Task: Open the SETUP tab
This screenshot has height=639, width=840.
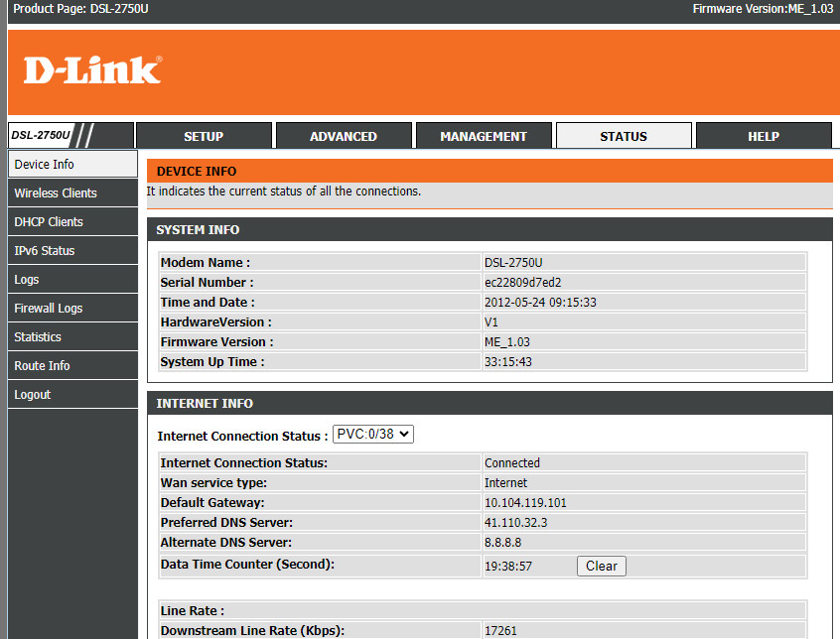Action: click(204, 136)
